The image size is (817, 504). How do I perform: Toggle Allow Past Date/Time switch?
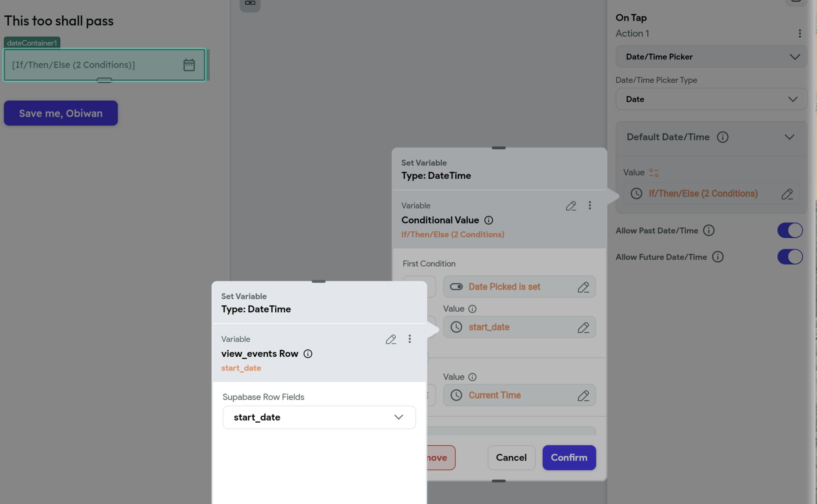coord(790,230)
